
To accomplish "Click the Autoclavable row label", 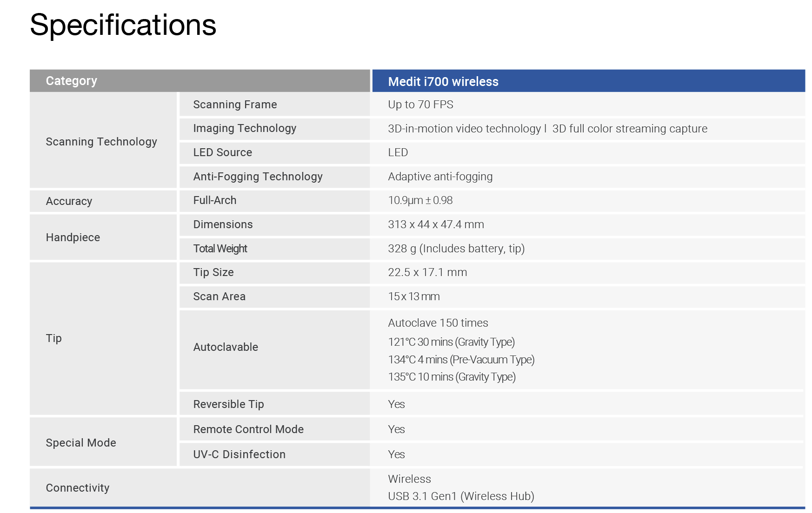I will [225, 347].
